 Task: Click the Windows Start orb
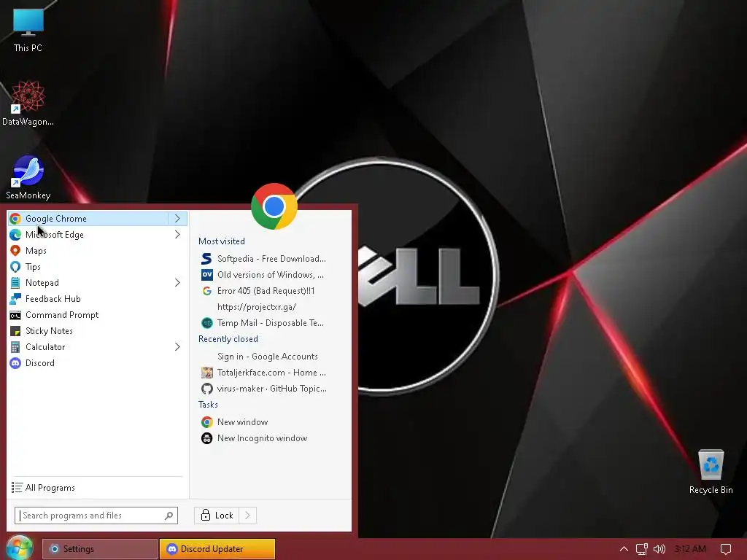(x=20, y=548)
